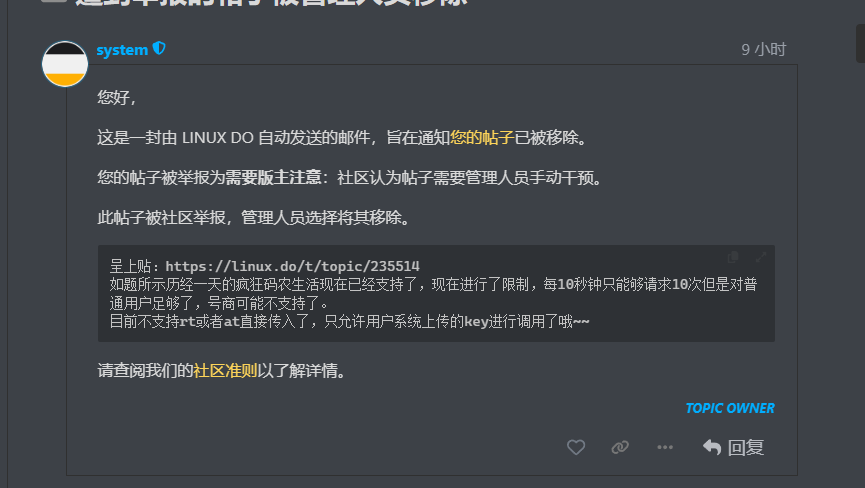Click the 9 小时 post timestamp
This screenshot has height=488, width=865.
[763, 50]
